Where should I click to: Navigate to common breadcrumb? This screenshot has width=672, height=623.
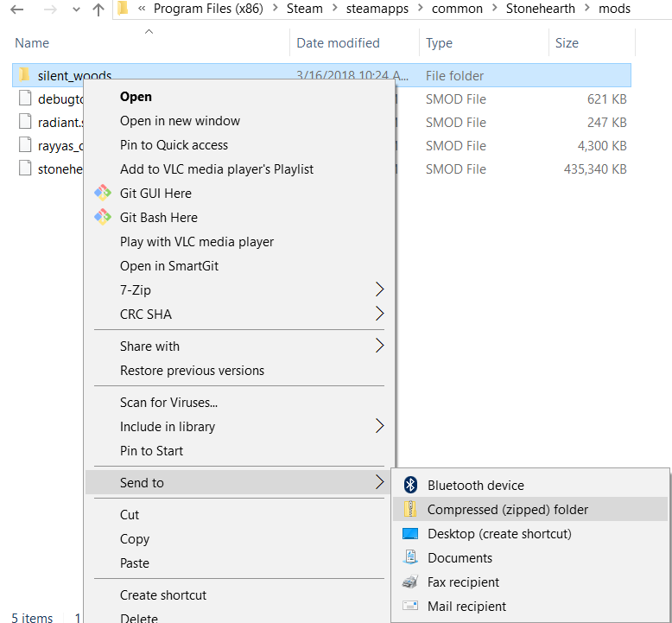coord(457,9)
